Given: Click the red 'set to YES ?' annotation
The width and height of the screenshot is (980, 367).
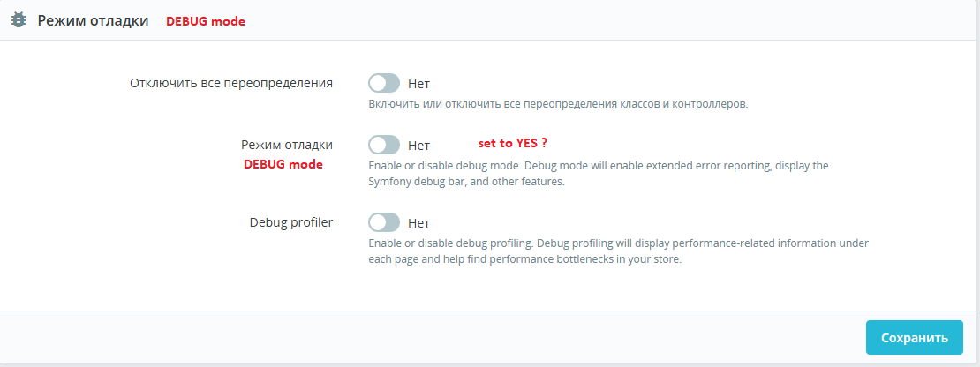Looking at the screenshot, I should [x=512, y=143].
